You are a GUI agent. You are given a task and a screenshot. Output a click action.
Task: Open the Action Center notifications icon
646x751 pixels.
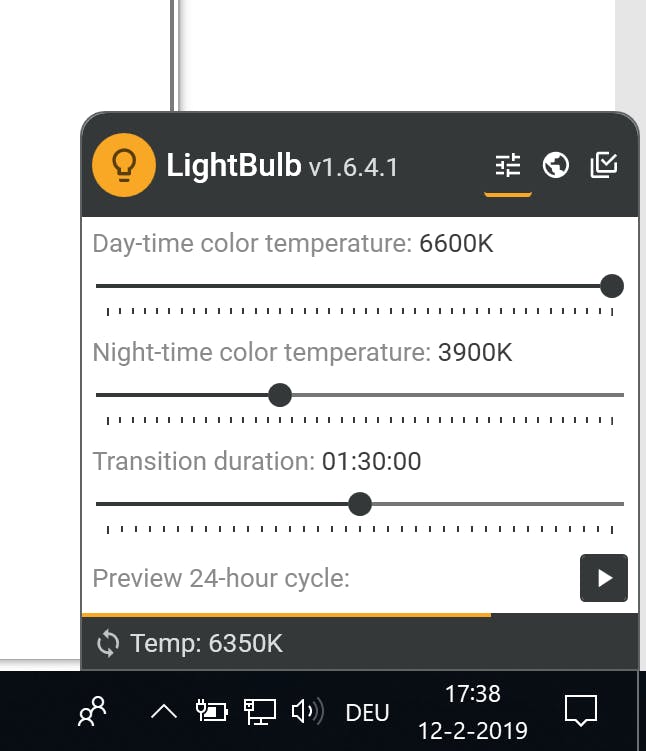[x=580, y=712]
